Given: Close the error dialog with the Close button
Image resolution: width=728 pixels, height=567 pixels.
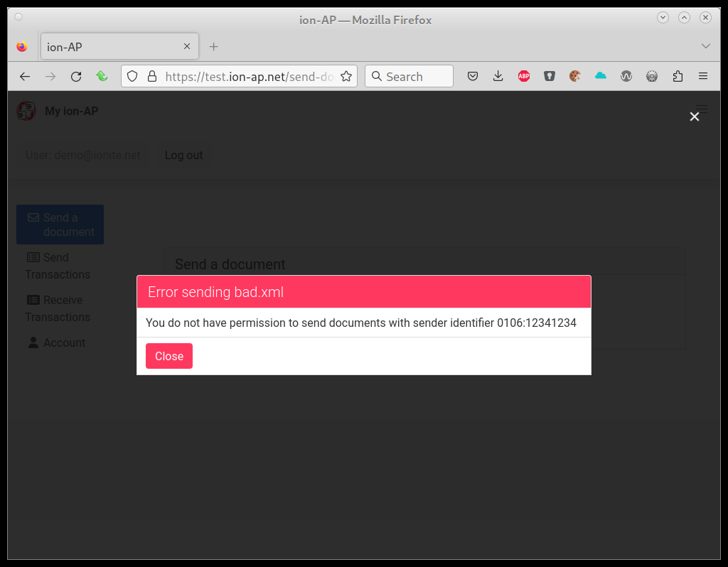Looking at the screenshot, I should point(169,356).
